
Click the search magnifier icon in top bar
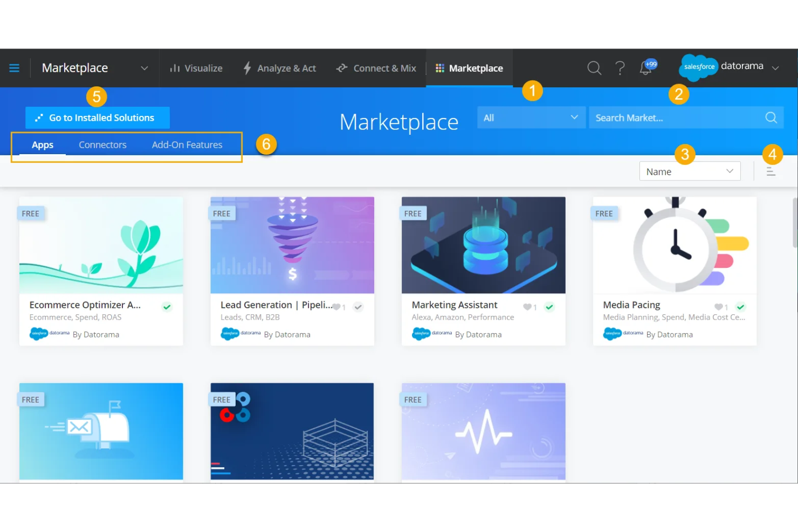coord(594,68)
